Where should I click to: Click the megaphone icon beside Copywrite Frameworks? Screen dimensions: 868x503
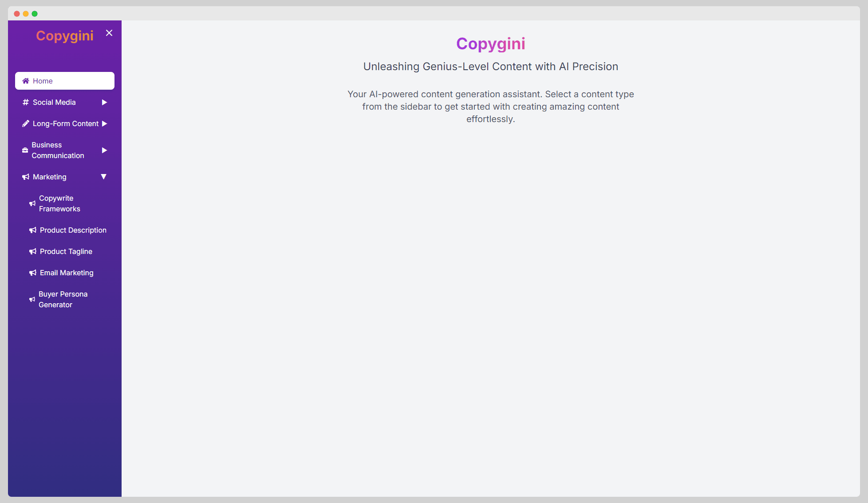coord(32,203)
